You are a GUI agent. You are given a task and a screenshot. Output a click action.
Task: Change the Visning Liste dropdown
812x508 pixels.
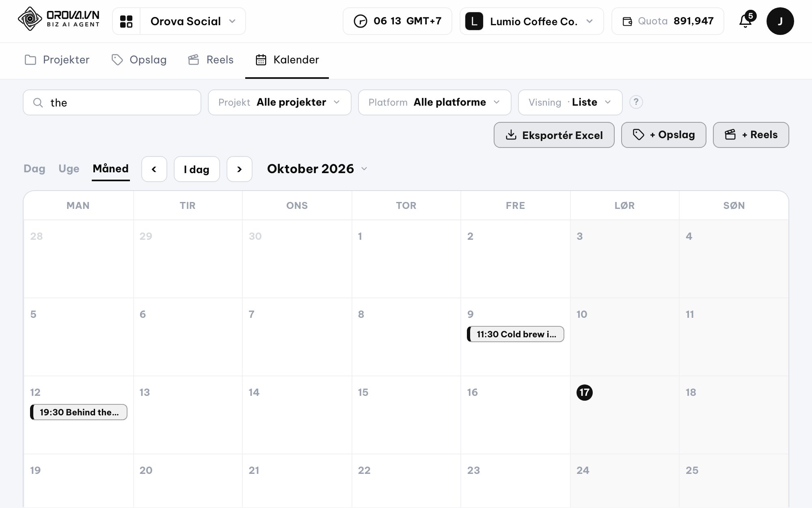click(570, 102)
